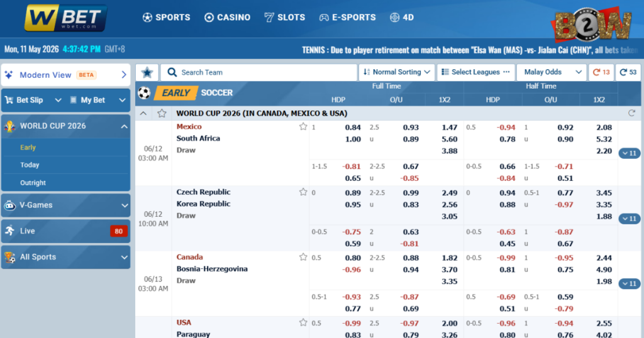Pick Korea Republic 1X2 odds 2.56
The width and height of the screenshot is (644, 338).
[449, 205]
